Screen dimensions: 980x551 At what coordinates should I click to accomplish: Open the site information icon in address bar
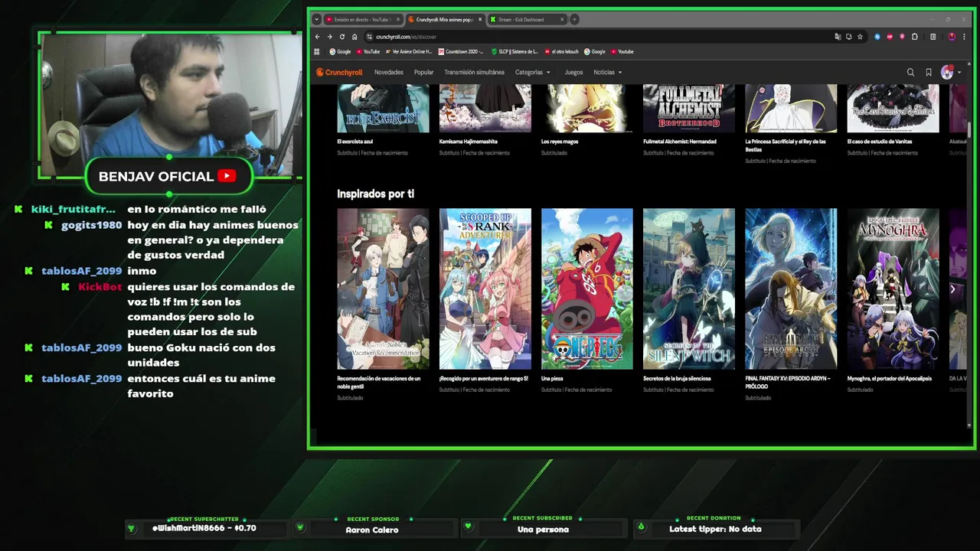coord(369,37)
